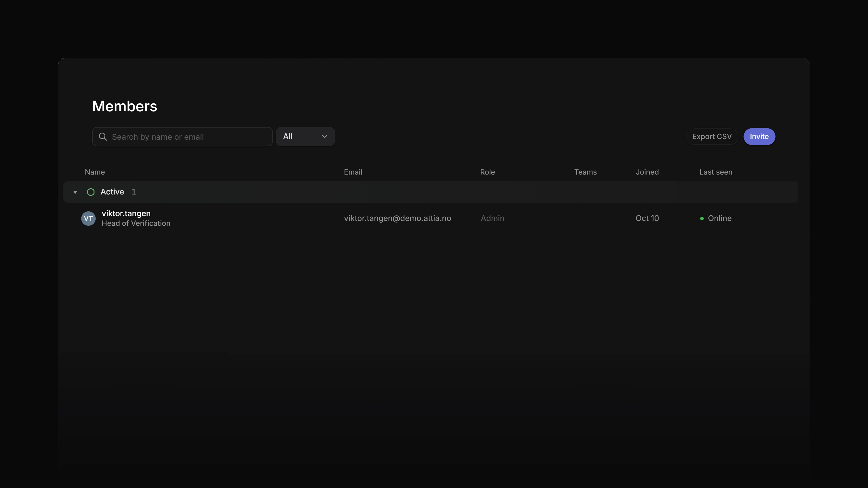Click the green Online status dot
This screenshot has height=488, width=868.
click(702, 218)
